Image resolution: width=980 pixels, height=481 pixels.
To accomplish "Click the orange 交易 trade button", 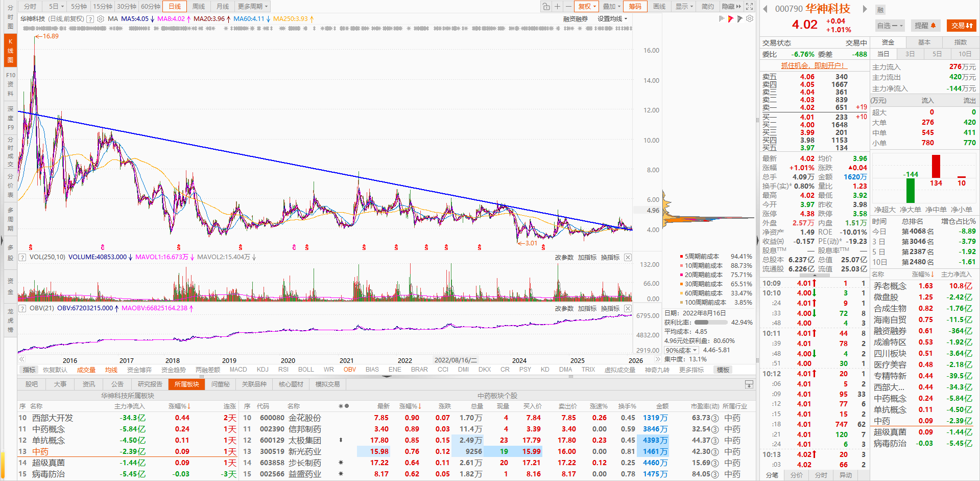I will click(x=962, y=26).
